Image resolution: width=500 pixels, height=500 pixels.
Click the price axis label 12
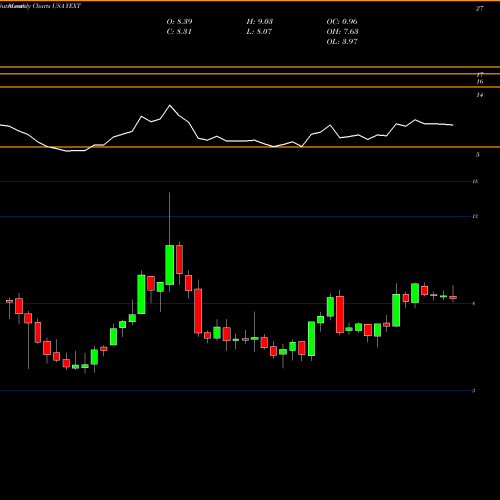475,217
